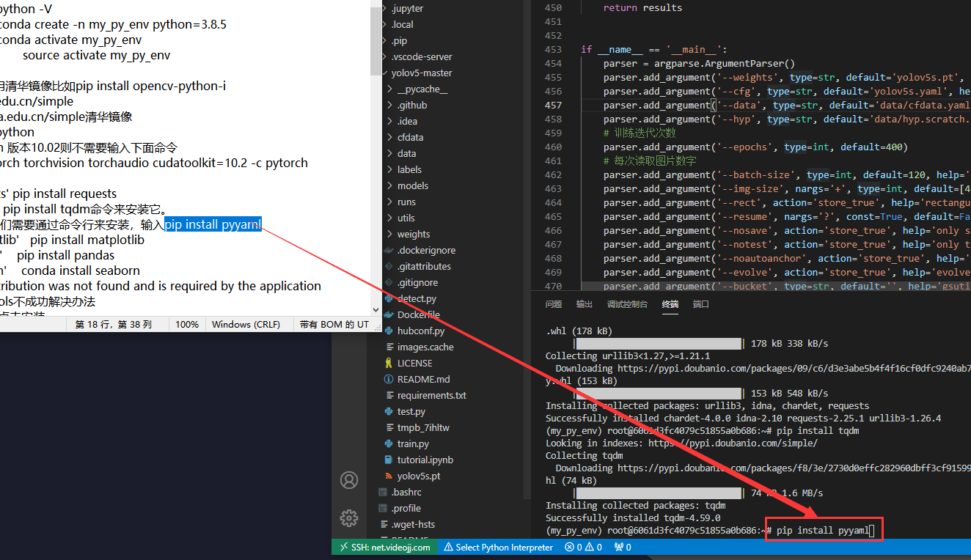This screenshot has width=971, height=560.
Task: Open the Manage gear icon
Action: pyautogui.click(x=349, y=517)
